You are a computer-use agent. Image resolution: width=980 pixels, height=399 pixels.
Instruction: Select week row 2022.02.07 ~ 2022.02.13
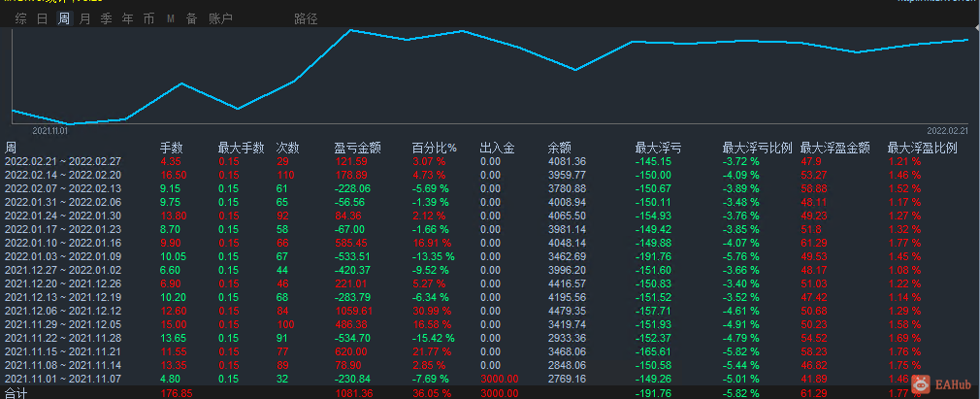[x=490, y=188]
